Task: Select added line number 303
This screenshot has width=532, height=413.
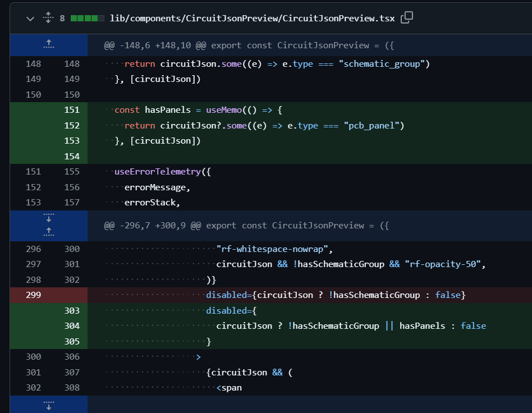Action: pos(72,310)
